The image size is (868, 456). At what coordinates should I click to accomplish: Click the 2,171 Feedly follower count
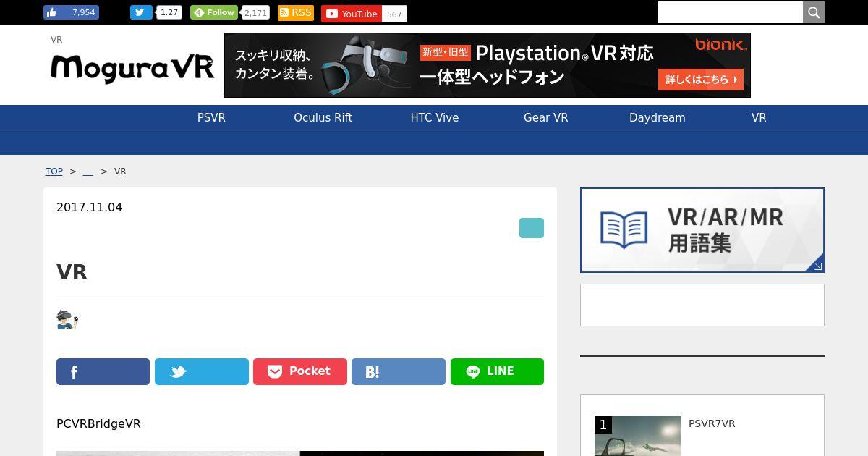256,13
